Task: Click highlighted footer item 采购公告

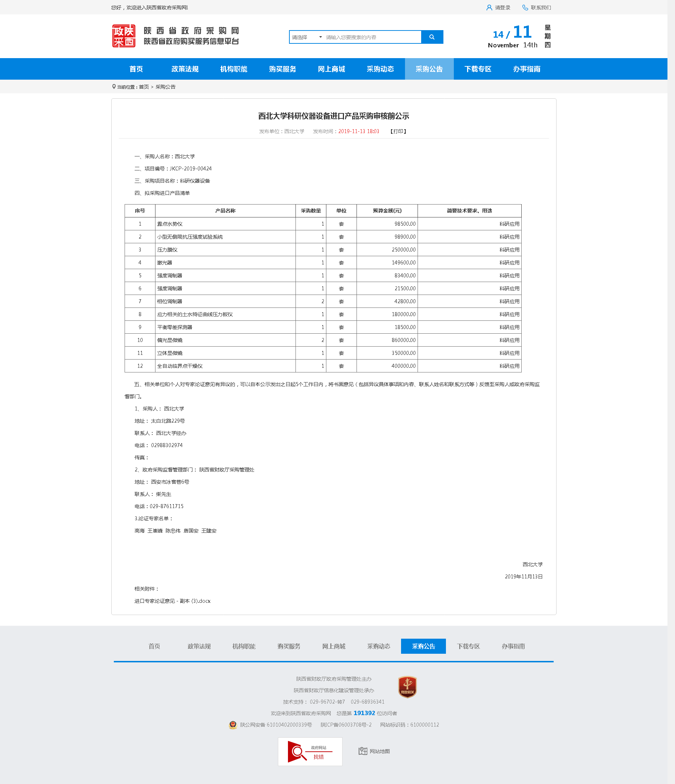Action: tap(424, 646)
